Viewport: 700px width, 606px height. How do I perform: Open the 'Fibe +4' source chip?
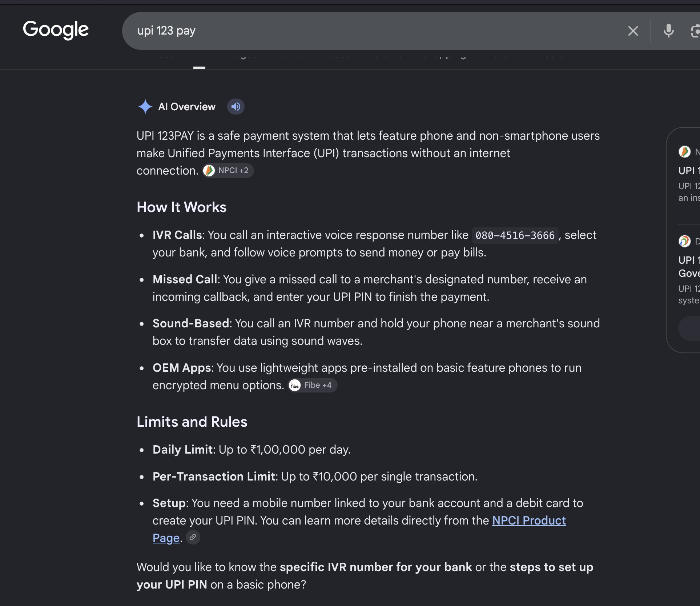click(313, 385)
